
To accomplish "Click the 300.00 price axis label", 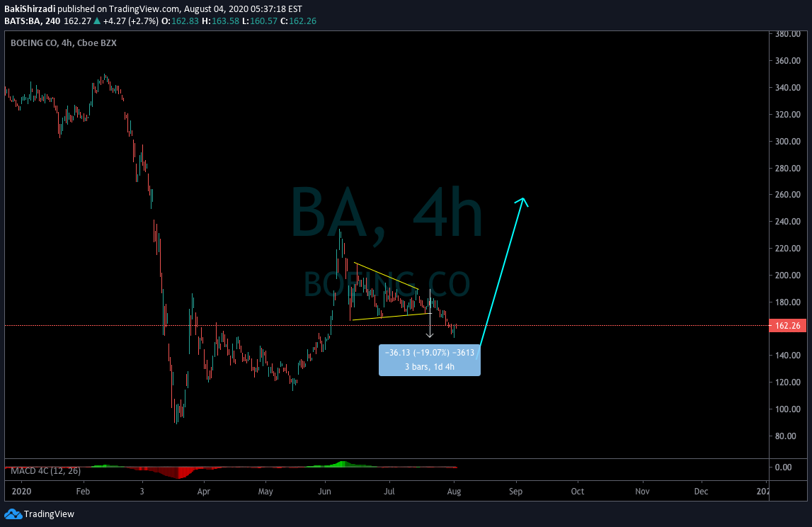I will [788, 142].
